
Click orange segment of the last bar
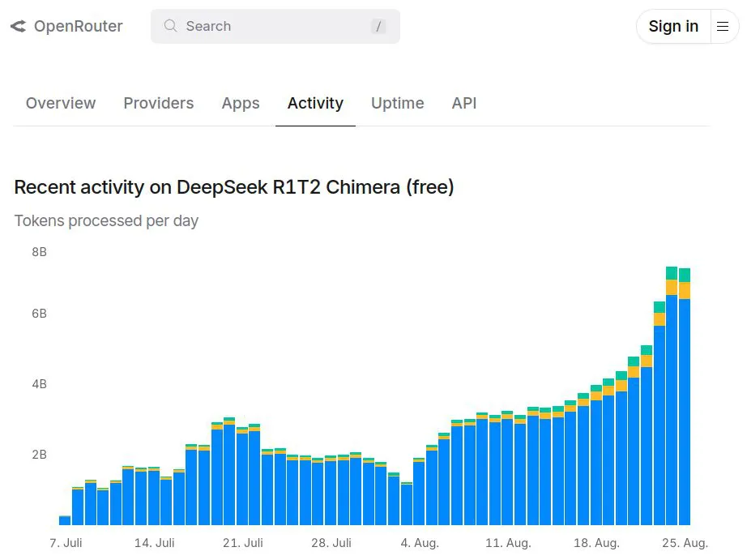point(685,290)
